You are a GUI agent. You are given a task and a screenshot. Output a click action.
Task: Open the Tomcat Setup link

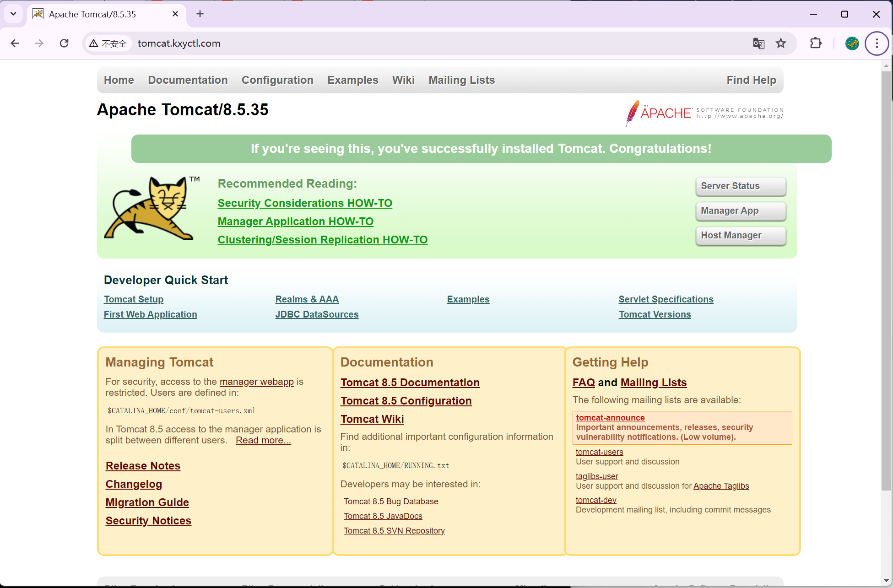click(134, 299)
